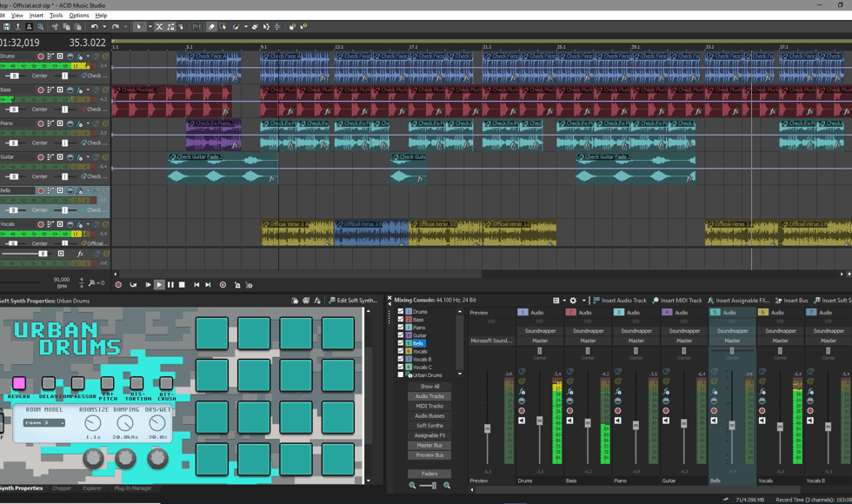
Task: Trigger the top-left Urban Drums pad
Action: coord(212,334)
